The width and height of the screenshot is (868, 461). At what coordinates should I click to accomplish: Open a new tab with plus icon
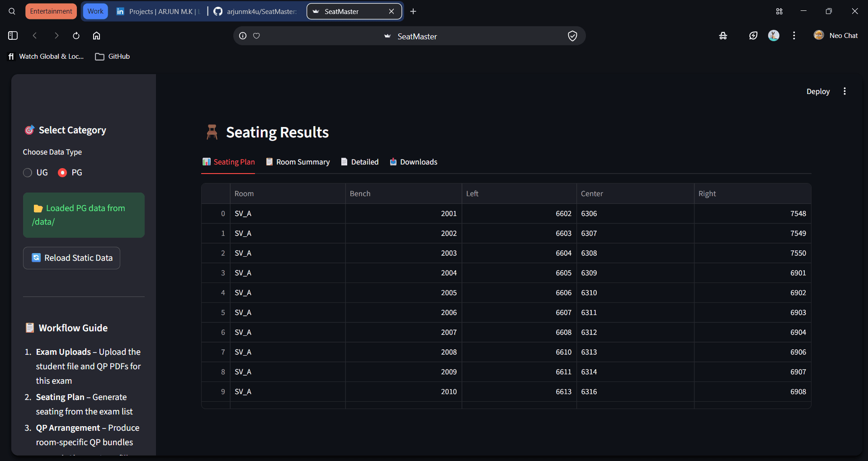[x=413, y=11]
